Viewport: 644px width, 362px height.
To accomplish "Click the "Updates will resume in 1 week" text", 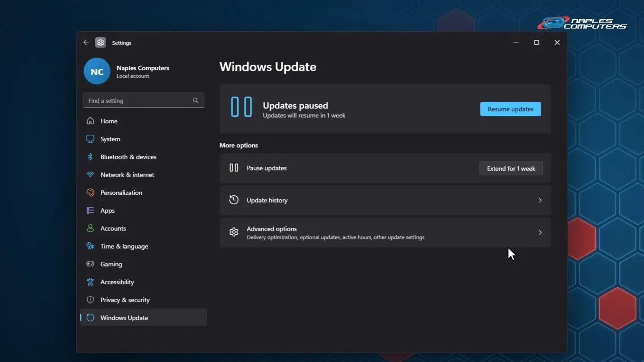I will (304, 115).
